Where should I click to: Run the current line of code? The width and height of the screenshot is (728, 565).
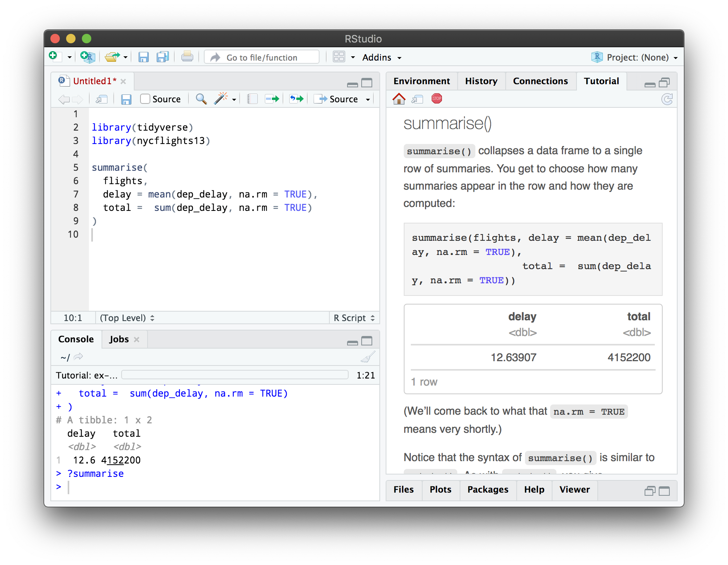coord(272,99)
